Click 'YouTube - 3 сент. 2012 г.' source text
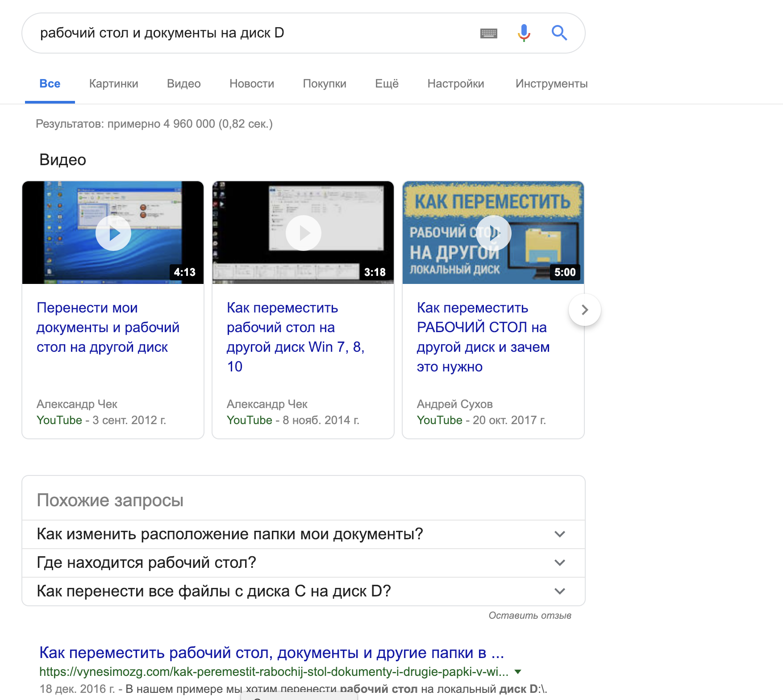This screenshot has height=700, width=783. point(101,421)
